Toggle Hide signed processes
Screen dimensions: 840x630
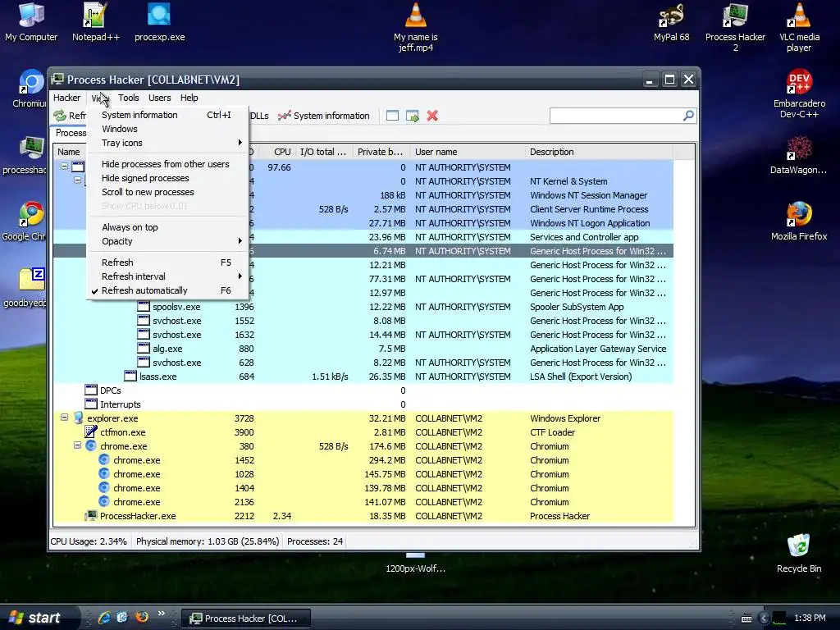pyautogui.click(x=166, y=178)
